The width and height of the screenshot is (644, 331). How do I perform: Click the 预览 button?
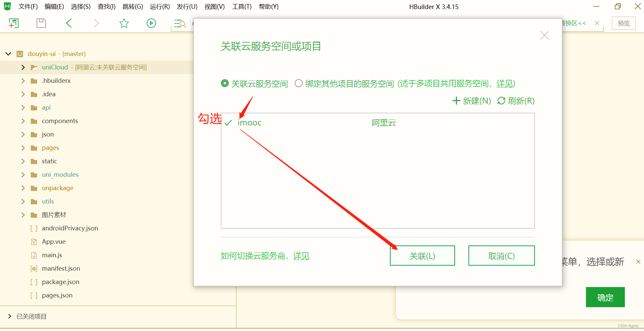(x=624, y=23)
